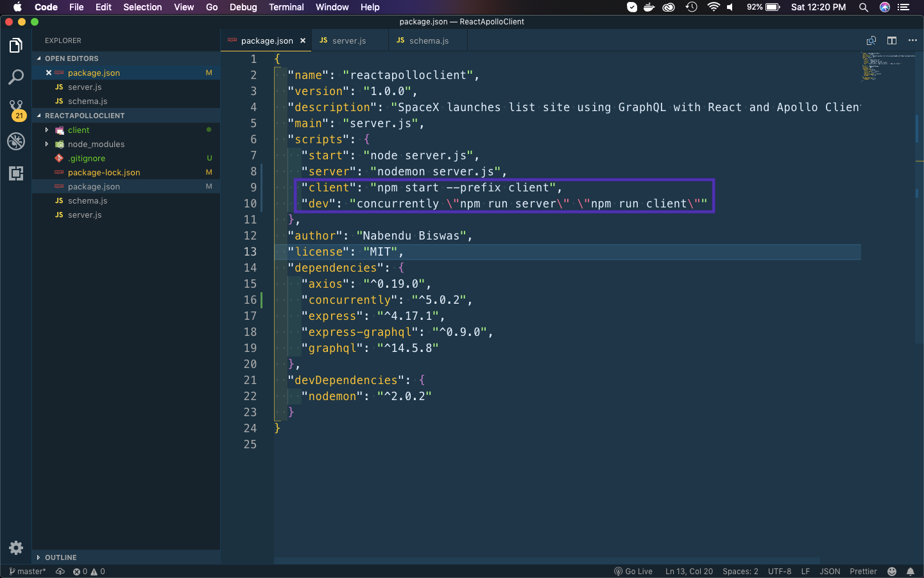Open the Terminal menu
924x578 pixels.
click(286, 7)
